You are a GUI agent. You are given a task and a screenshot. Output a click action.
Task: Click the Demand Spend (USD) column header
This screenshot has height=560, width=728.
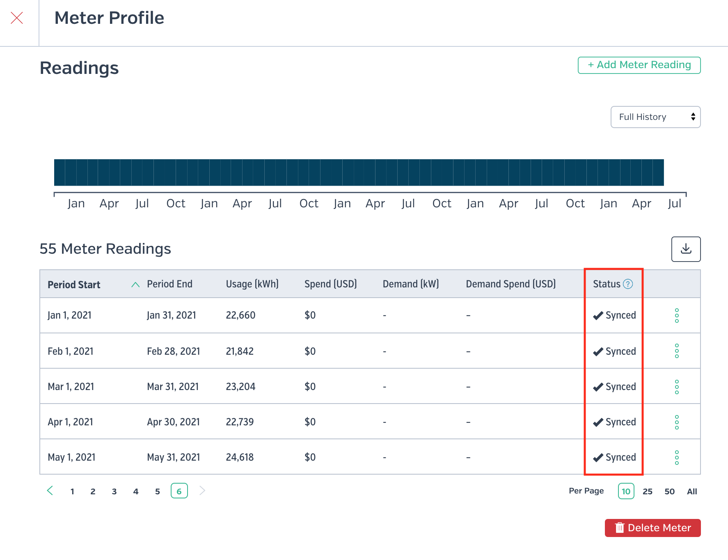pyautogui.click(x=511, y=284)
